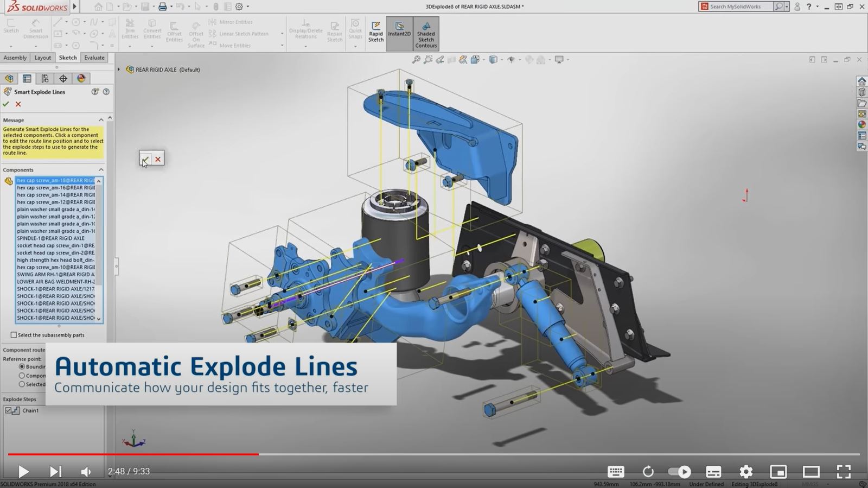Play the video
The image size is (868, 488).
(x=23, y=471)
